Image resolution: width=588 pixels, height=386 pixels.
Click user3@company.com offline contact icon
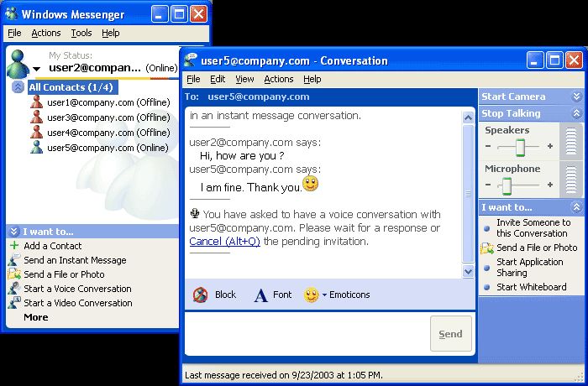coord(36,117)
